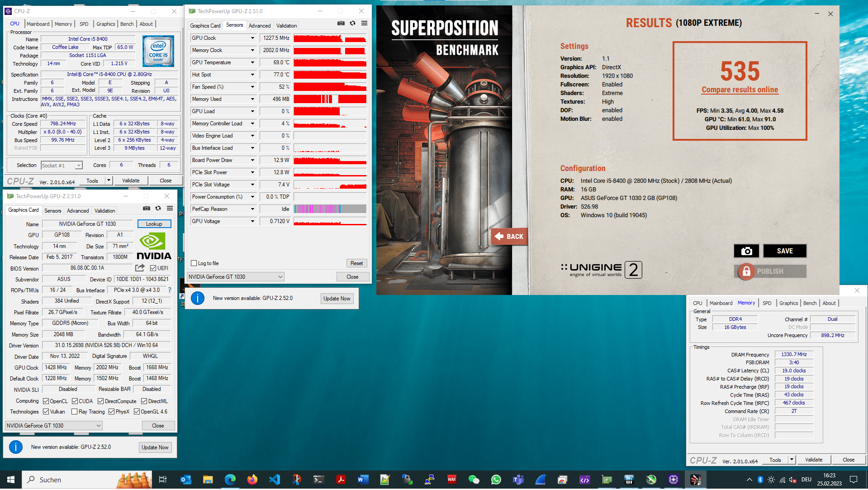
Task: Open the Hot Spot sensor dropdown
Action: (252, 75)
